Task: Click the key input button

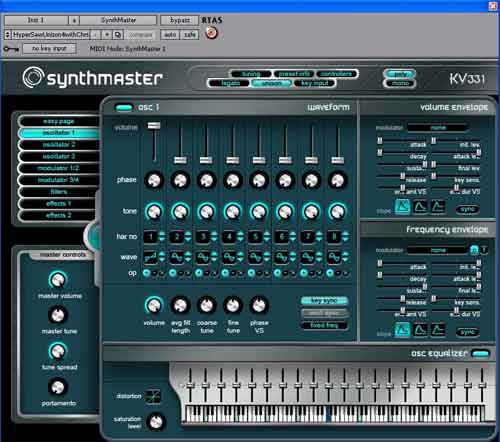Action: click(x=315, y=83)
